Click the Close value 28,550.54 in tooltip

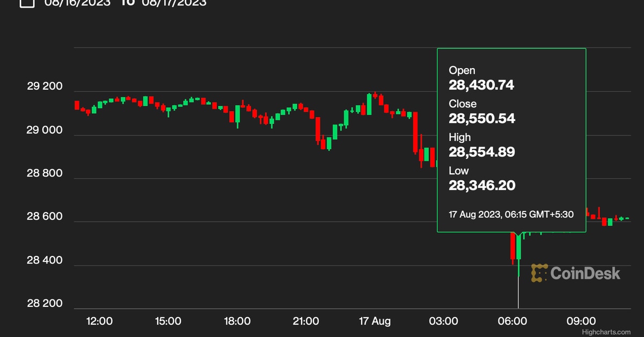point(482,119)
